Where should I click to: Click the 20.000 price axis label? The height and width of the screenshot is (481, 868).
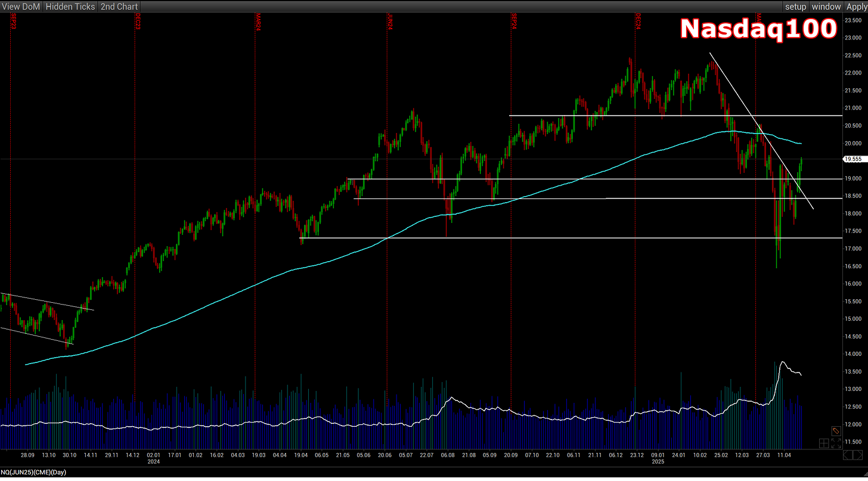tap(854, 143)
